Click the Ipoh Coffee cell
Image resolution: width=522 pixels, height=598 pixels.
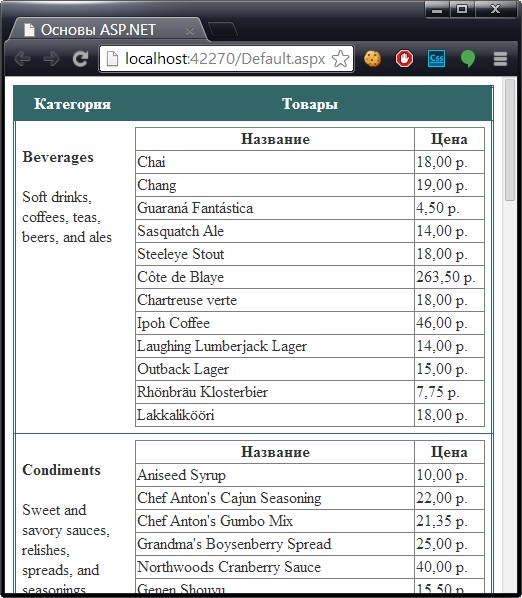point(275,323)
